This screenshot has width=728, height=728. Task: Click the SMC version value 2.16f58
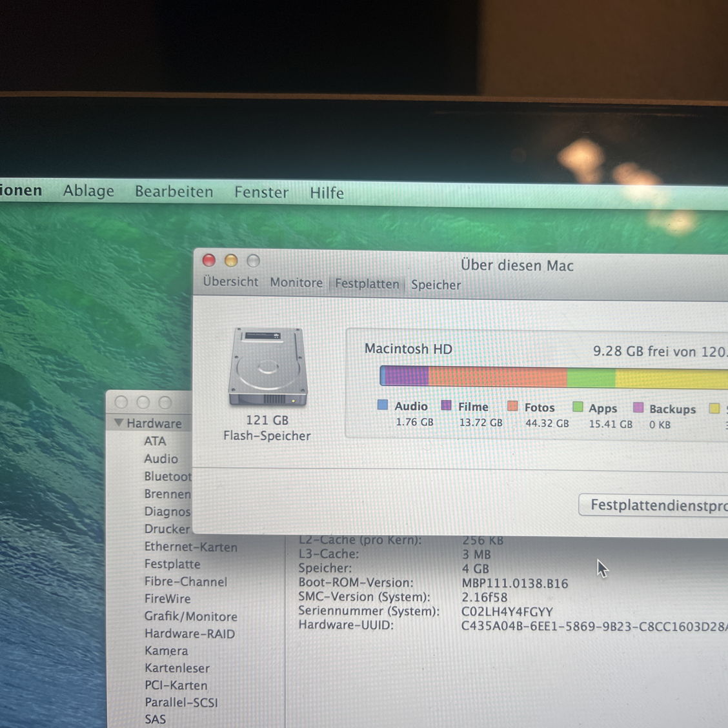484,597
